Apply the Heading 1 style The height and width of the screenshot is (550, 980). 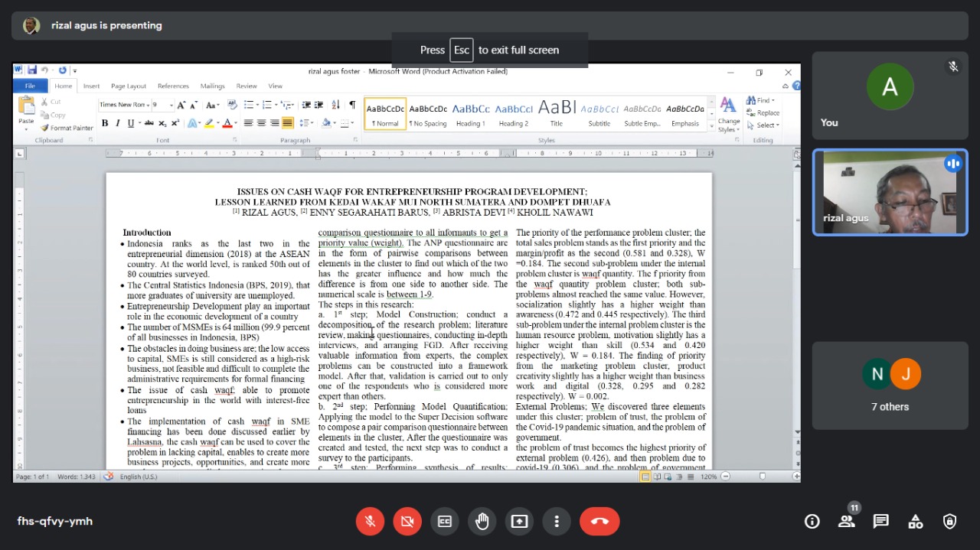coord(471,114)
